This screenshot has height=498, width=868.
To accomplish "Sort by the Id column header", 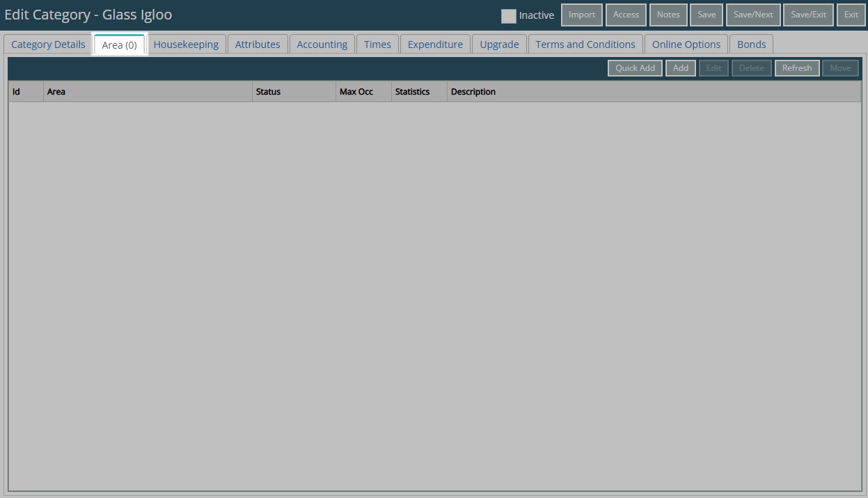I will pos(26,92).
